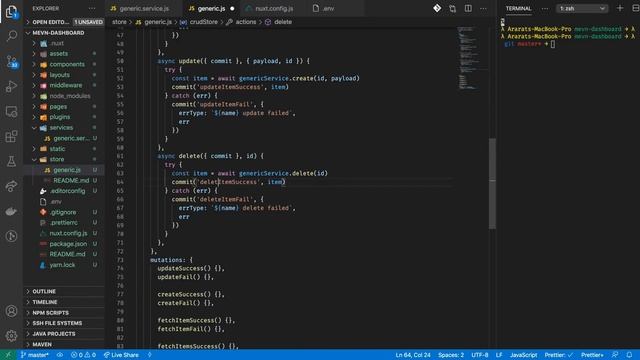Open Run and Debug view

(11, 86)
